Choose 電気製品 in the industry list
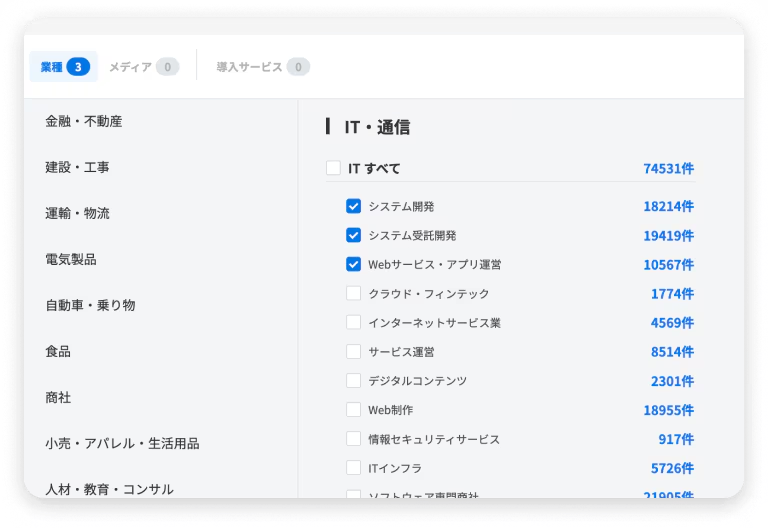Image resolution: width=768 pixels, height=528 pixels. [x=71, y=259]
